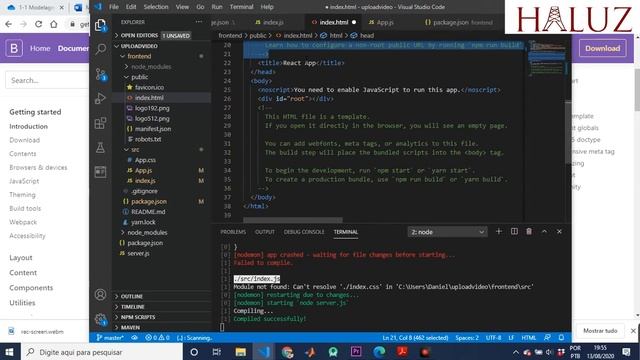Screen dimensions: 640x360
Task: Click the feedback icon in status bar
Action: [547, 338]
